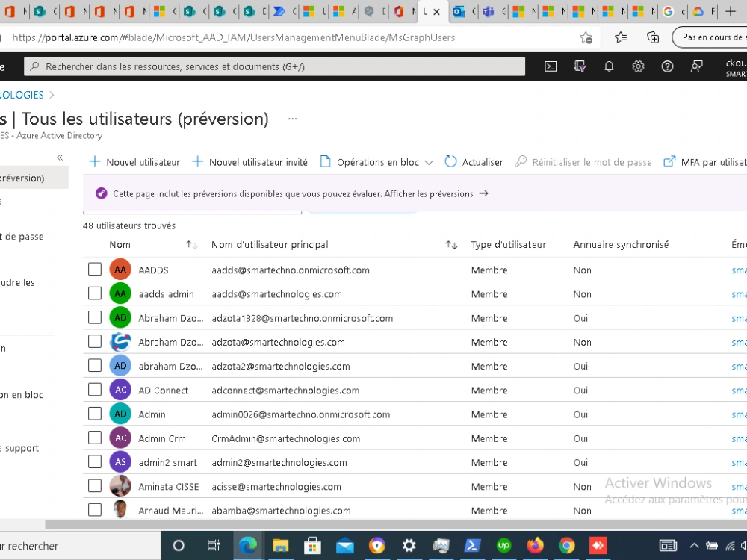This screenshot has width=747, height=560.
Task: Open AADDS user profile link
Action: pos(153,270)
